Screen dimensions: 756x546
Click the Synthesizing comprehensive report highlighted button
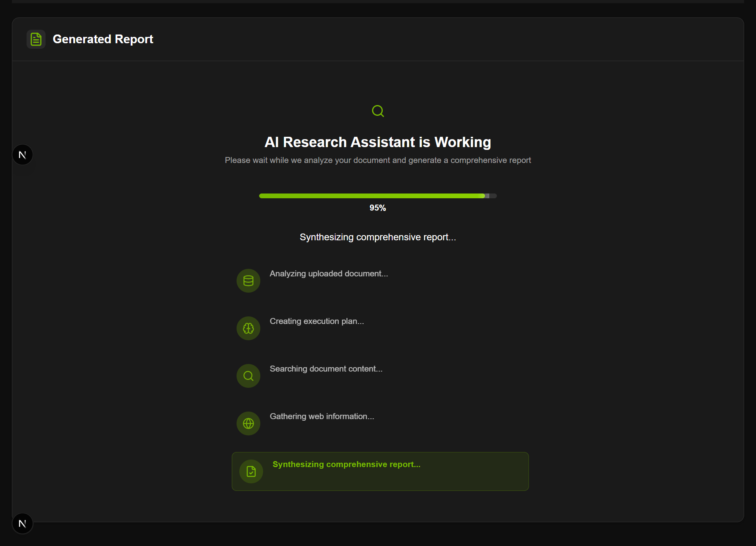point(346,464)
